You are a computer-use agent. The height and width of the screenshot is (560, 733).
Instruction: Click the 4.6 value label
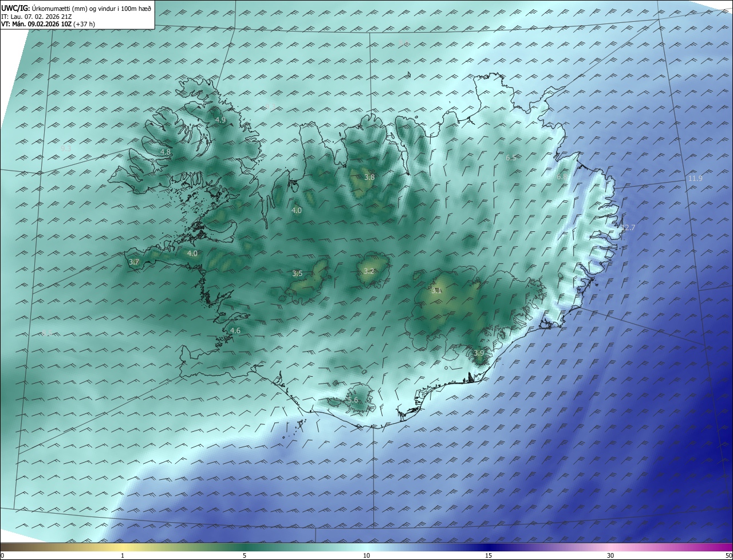click(235, 330)
